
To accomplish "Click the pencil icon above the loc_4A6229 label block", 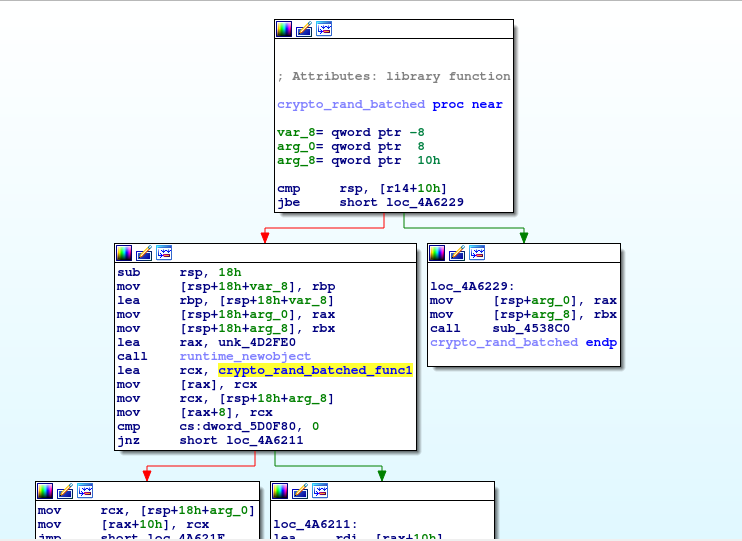I will click(x=456, y=253).
